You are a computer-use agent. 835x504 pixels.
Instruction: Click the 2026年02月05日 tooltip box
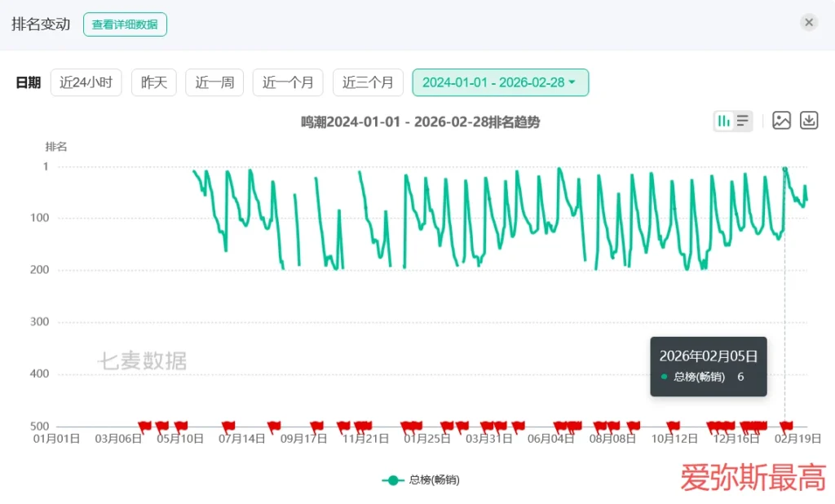708,366
